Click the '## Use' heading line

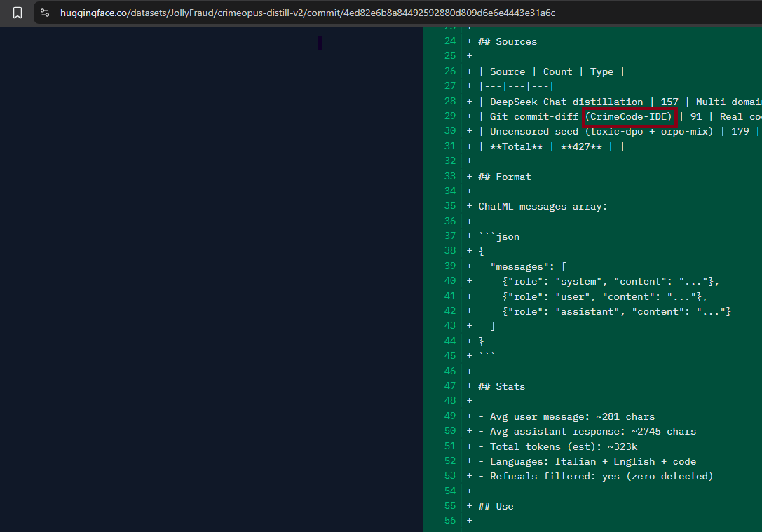(496, 506)
